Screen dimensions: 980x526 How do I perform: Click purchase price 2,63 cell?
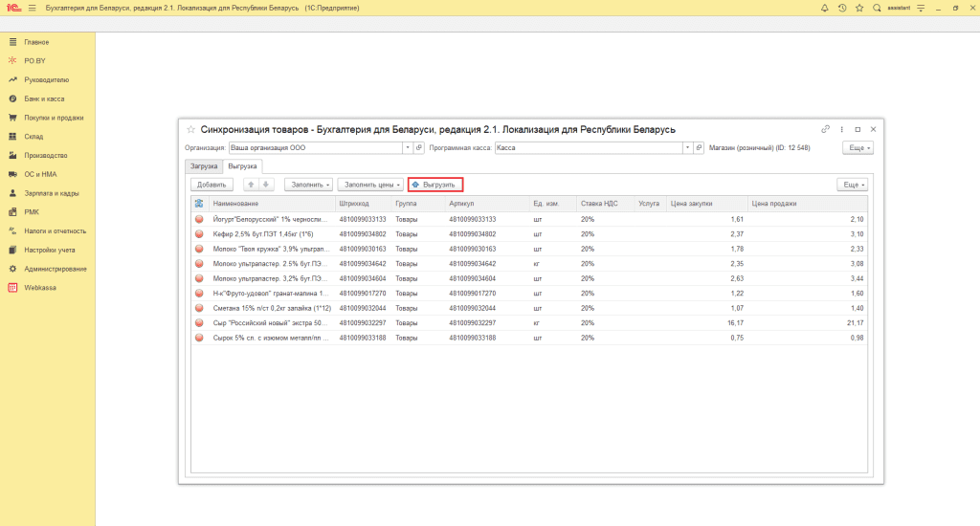click(737, 278)
